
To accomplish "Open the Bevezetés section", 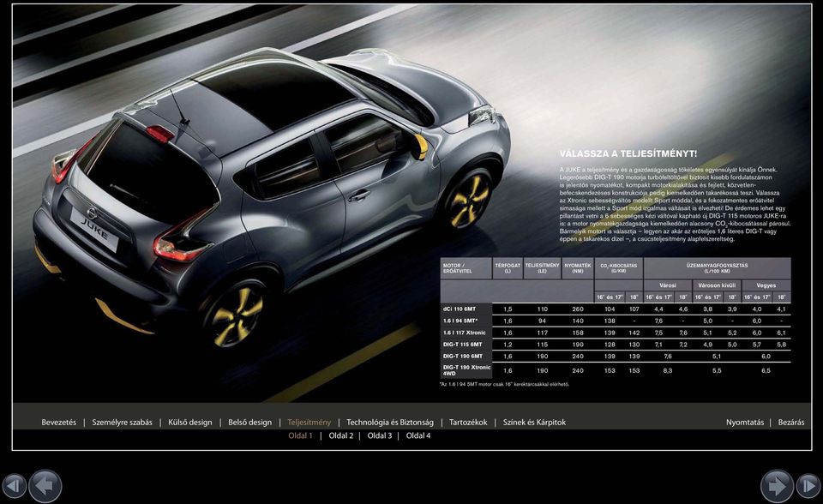I will (x=59, y=422).
